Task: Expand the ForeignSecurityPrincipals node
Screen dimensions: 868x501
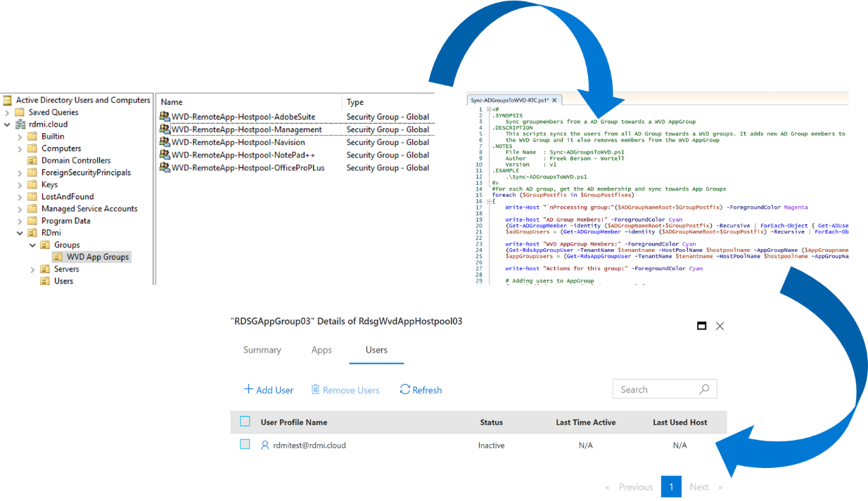Action: (x=20, y=172)
